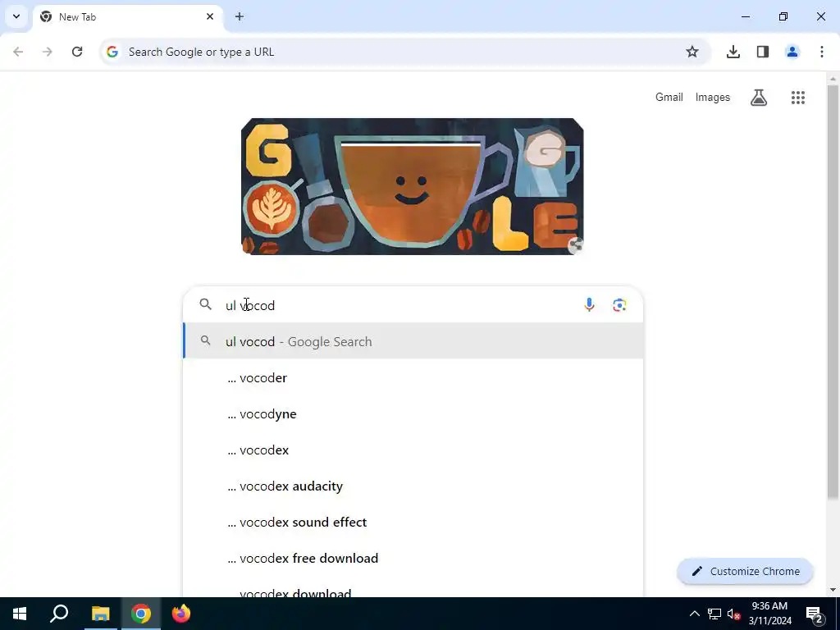840x630 pixels.
Task: Choose the '... vocoder' suggestion
Action: 413,377
